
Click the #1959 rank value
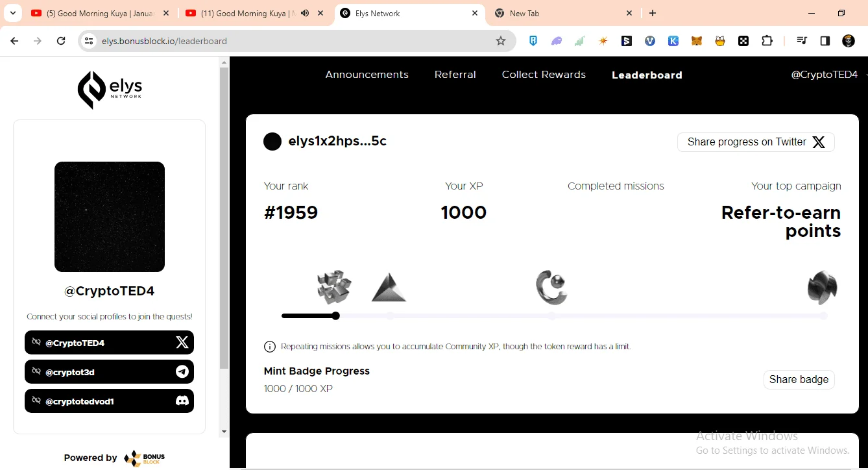click(291, 213)
